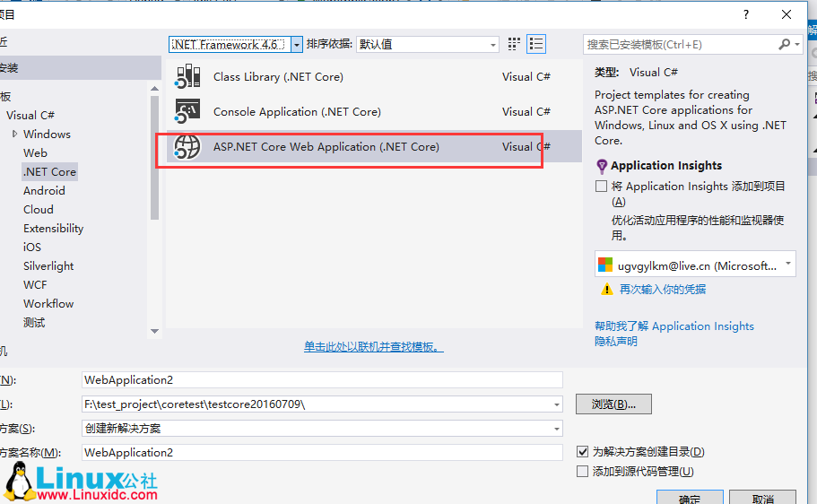Open help me understand Application Insights link
The image size is (817, 504).
coord(674,326)
